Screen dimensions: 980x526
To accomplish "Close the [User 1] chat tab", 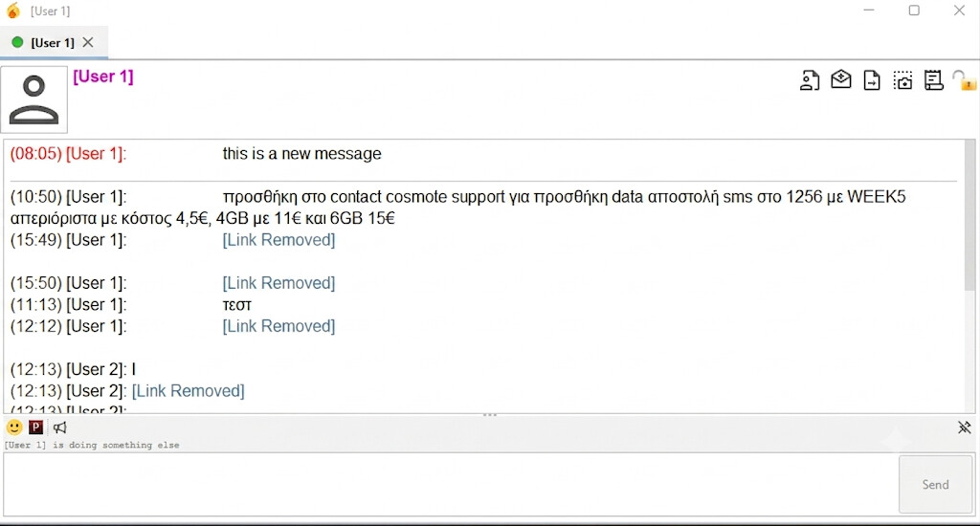I will tap(88, 42).
